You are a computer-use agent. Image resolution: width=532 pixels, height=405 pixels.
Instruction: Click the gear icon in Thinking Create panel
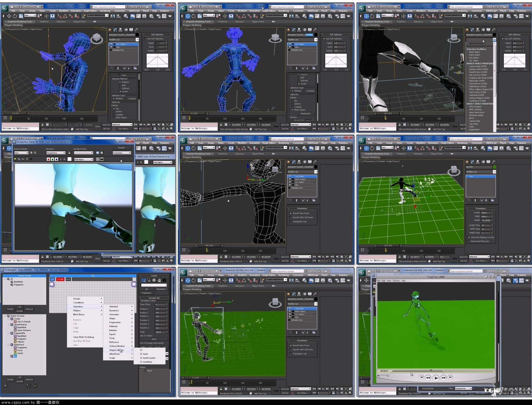(154, 280)
